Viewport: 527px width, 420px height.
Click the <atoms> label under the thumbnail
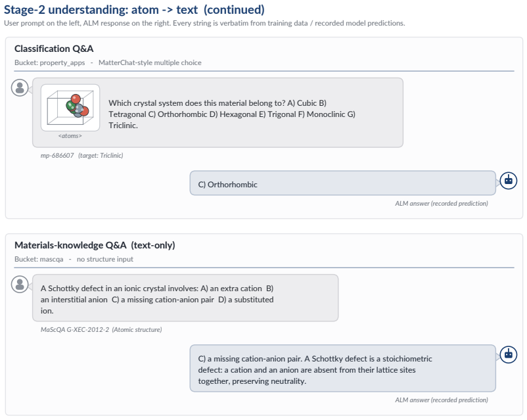(70, 136)
